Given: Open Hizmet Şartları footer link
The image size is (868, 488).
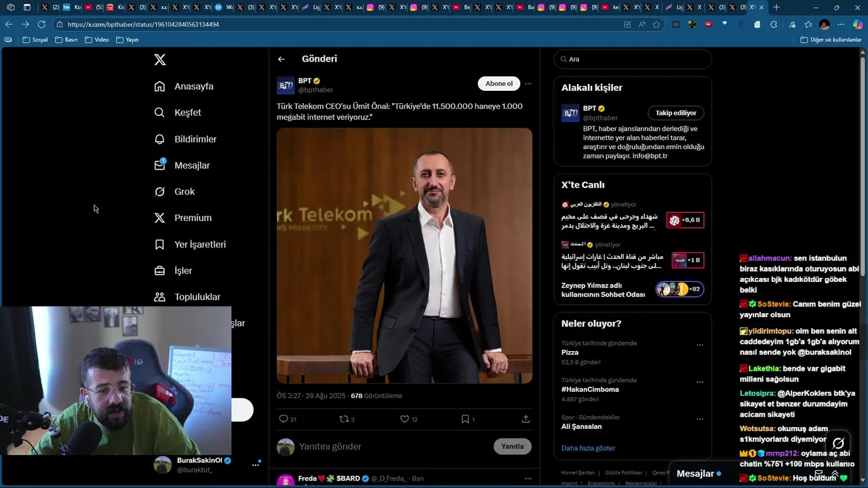Looking at the screenshot, I should click(578, 472).
